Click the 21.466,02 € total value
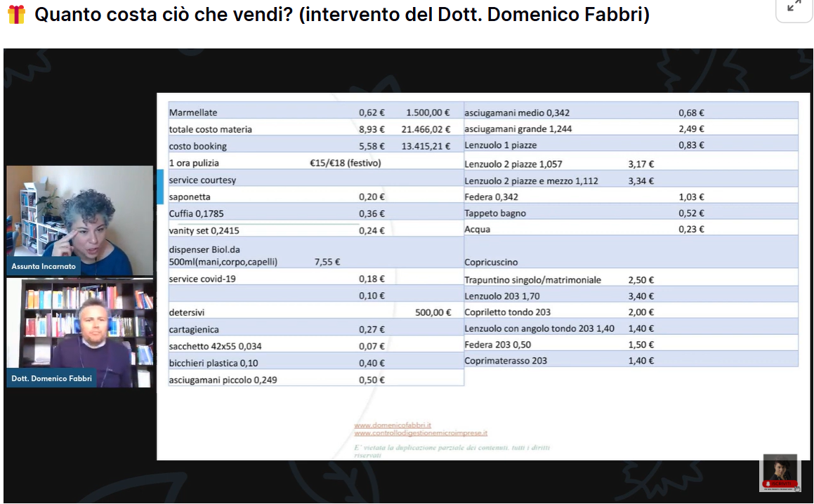Screen dimensions: 814x504 (426, 129)
